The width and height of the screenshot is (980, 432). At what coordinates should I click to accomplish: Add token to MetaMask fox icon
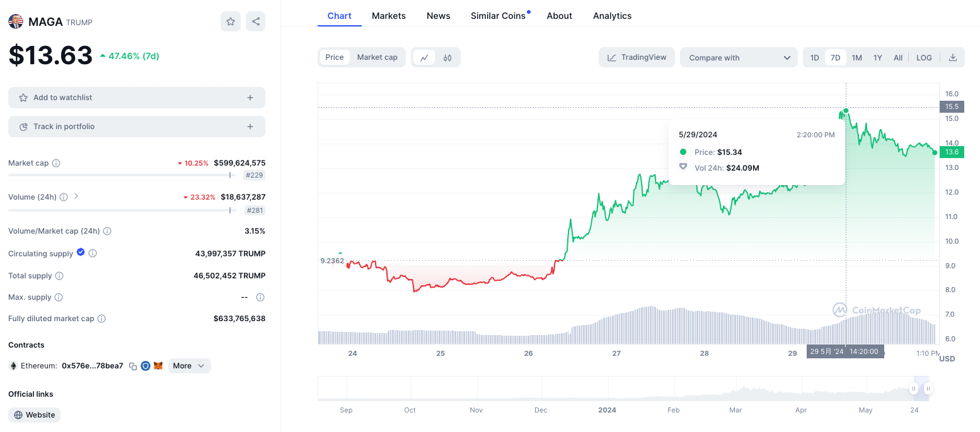click(158, 366)
